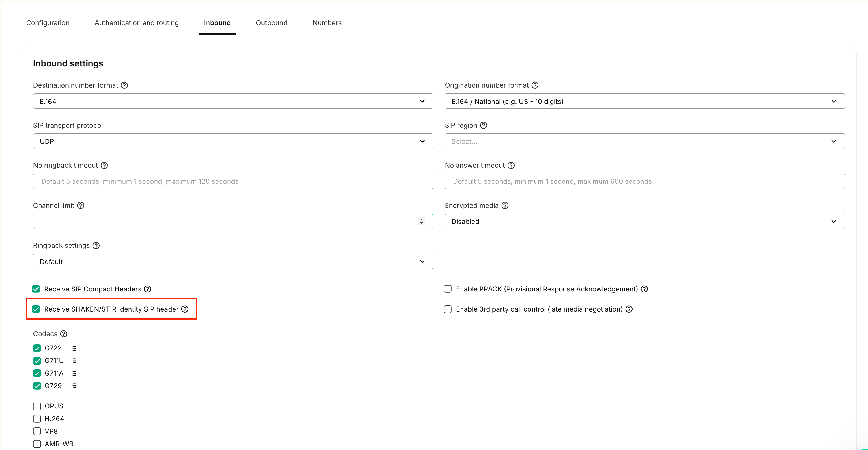Select the Numbers tab
Screen dimensions: 868x450
coord(327,22)
